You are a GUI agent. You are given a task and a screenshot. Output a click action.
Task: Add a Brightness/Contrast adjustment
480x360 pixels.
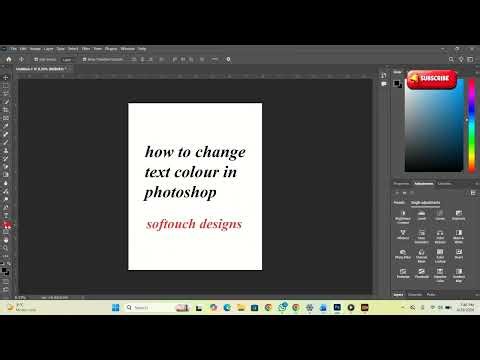pos(403,217)
